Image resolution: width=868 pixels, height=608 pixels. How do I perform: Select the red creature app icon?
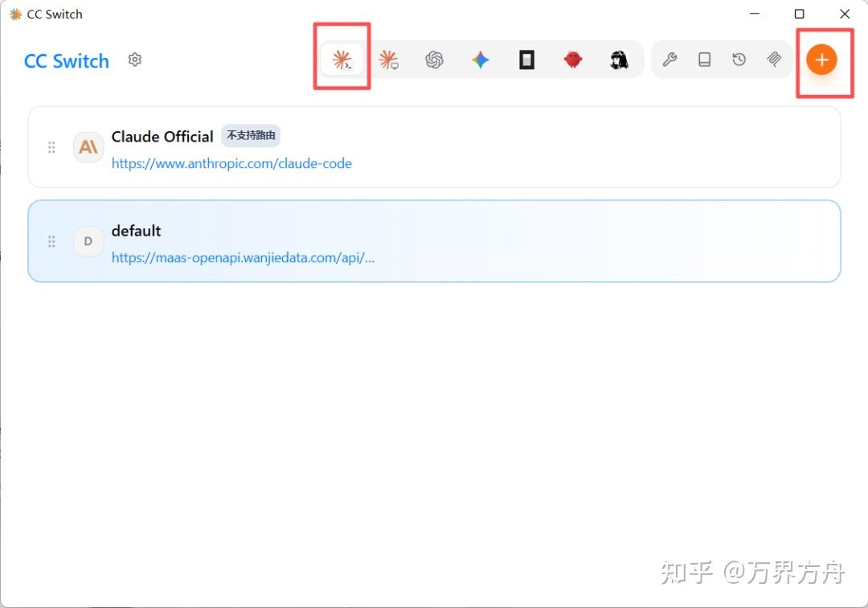tap(573, 60)
